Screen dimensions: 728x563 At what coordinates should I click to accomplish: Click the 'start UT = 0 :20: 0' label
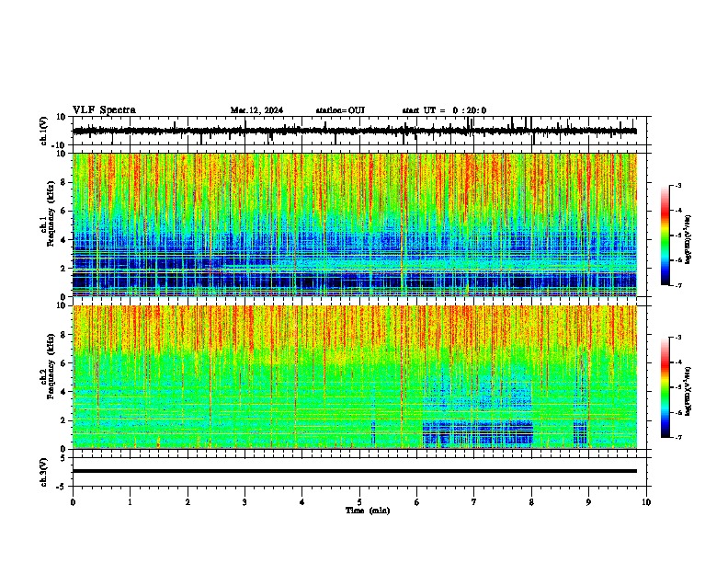(444, 110)
